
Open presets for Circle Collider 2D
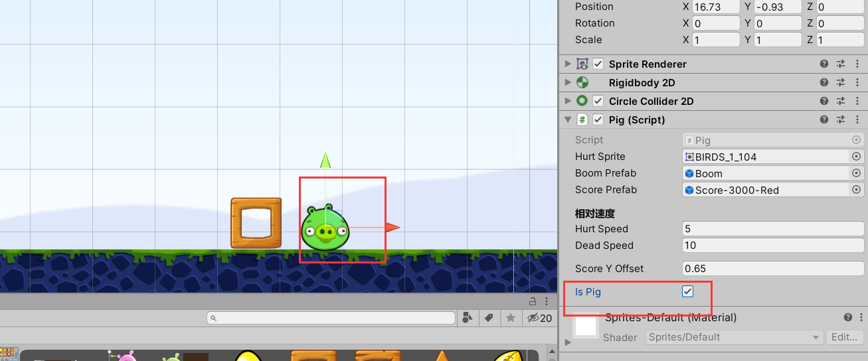[841, 102]
